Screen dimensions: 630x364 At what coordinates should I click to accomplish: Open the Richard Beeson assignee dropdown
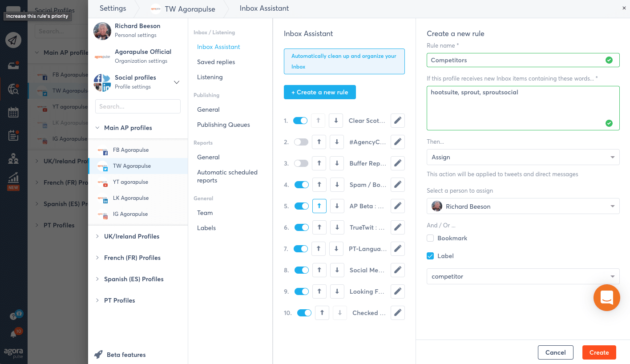pos(523,206)
